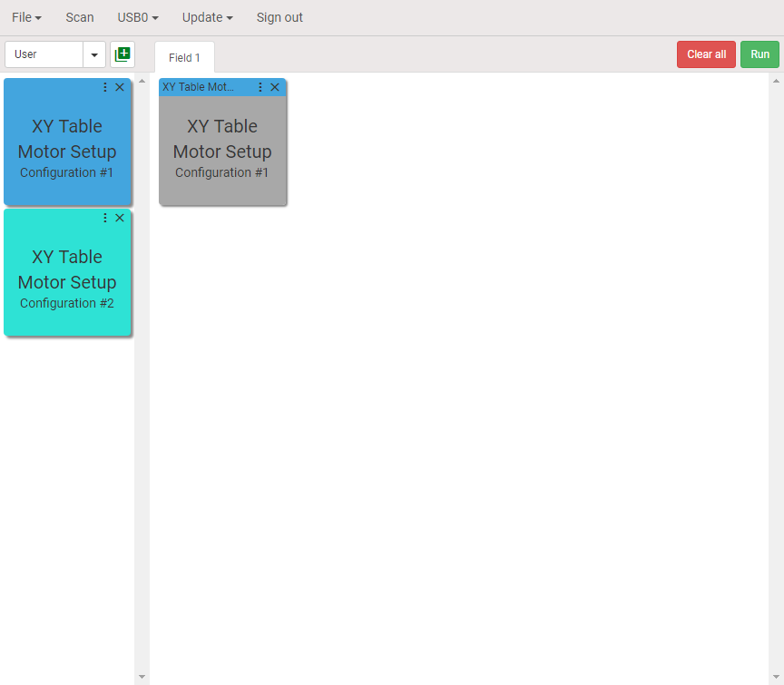The image size is (784, 685).
Task: Click the User selection field
Action: click(x=44, y=54)
